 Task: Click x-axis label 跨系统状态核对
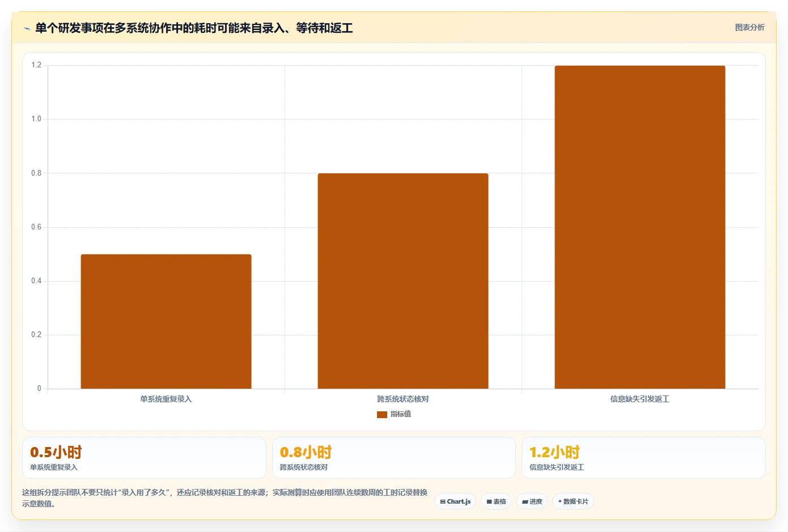[403, 399]
